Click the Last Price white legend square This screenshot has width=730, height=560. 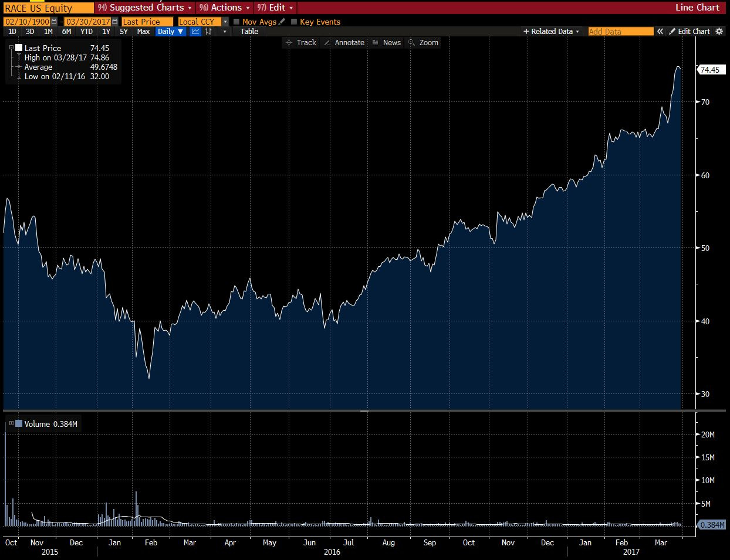tap(19, 48)
